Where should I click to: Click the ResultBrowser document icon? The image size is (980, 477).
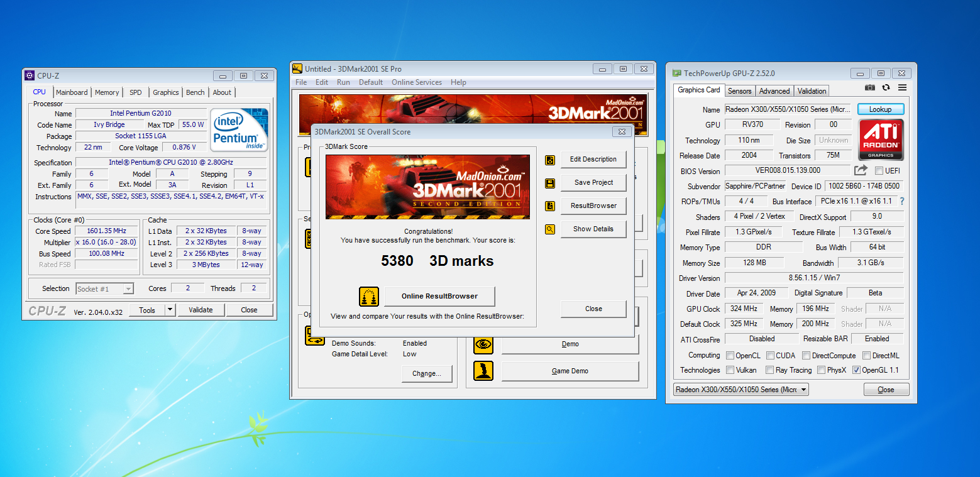pos(550,206)
